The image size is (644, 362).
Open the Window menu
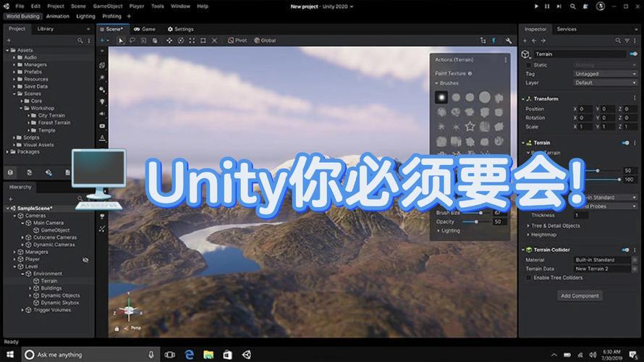pyautogui.click(x=180, y=7)
